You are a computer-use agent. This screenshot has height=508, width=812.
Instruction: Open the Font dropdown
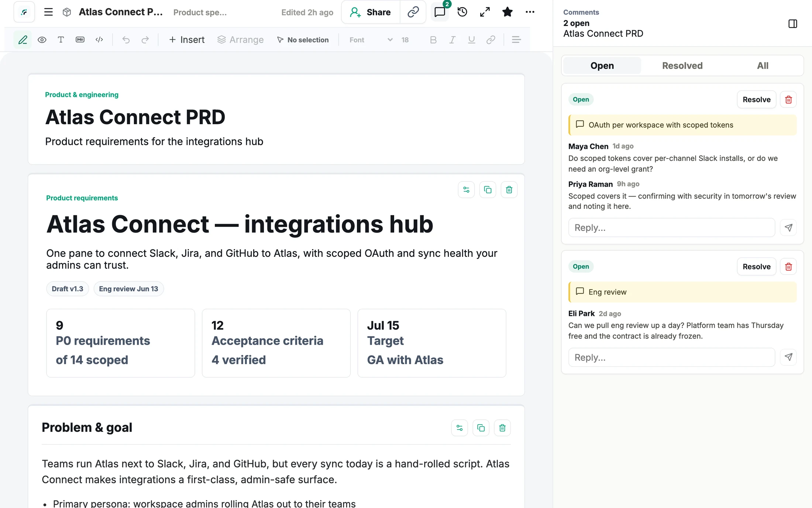(371, 40)
